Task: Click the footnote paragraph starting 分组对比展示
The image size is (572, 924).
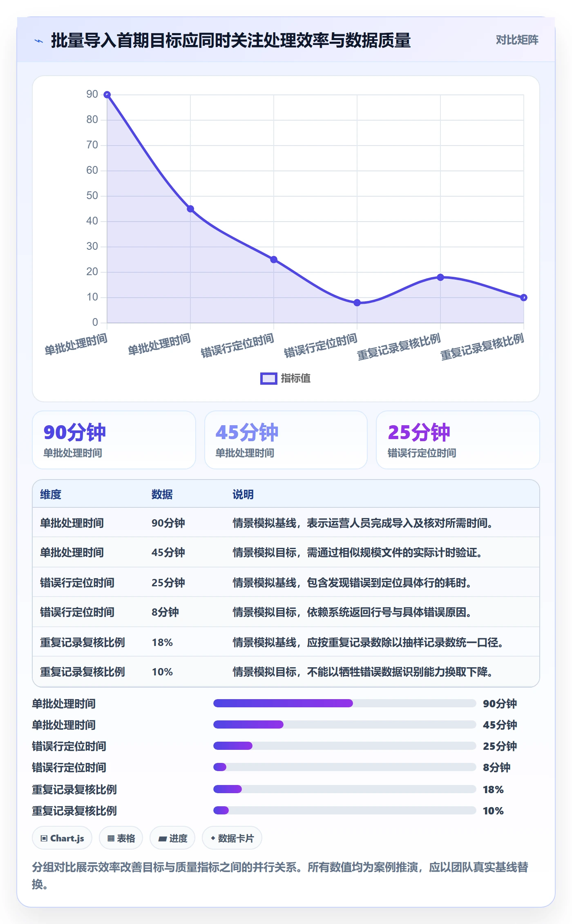Action: (x=280, y=875)
